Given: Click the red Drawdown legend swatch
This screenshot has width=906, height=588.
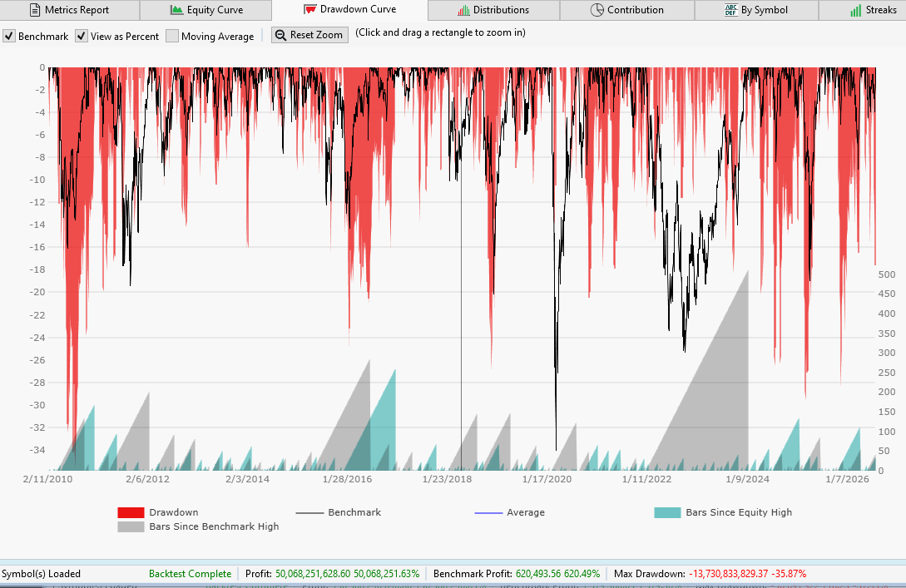Looking at the screenshot, I should tap(131, 512).
